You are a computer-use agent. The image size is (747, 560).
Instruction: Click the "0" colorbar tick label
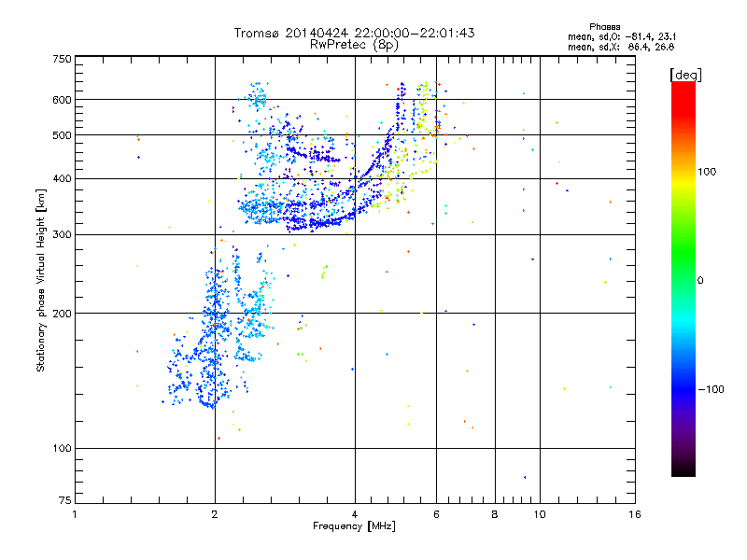(699, 281)
